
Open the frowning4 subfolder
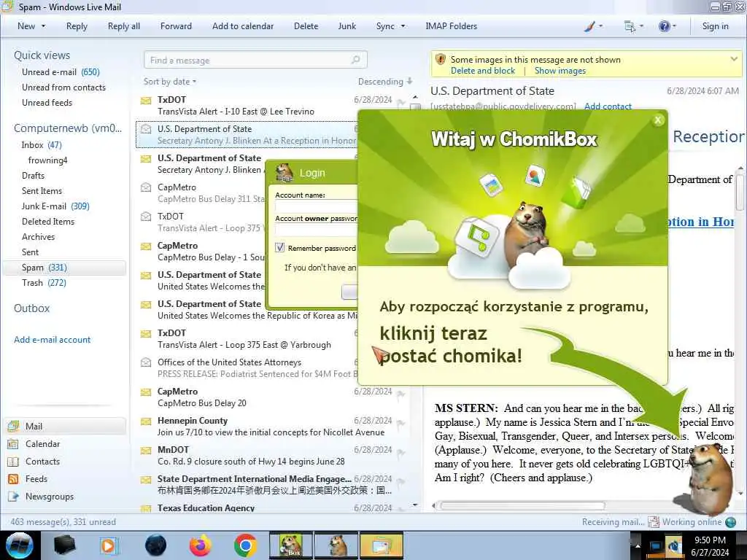(x=47, y=160)
